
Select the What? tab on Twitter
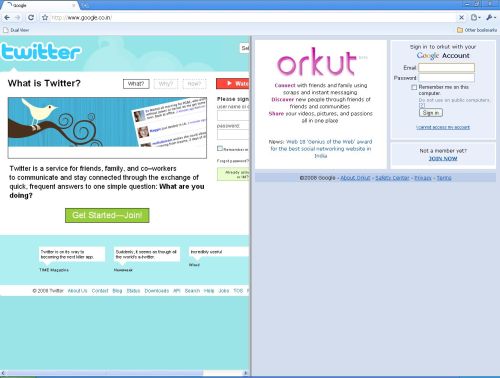(x=136, y=84)
